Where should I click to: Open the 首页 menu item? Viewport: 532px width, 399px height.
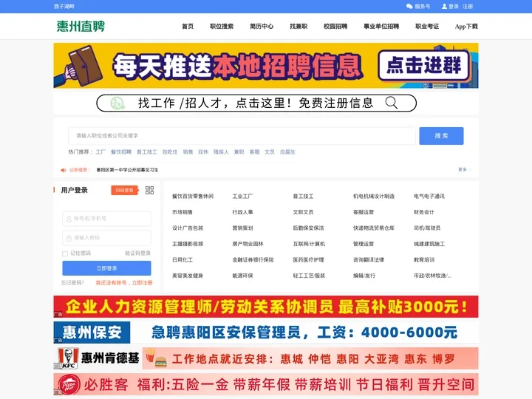188,26
